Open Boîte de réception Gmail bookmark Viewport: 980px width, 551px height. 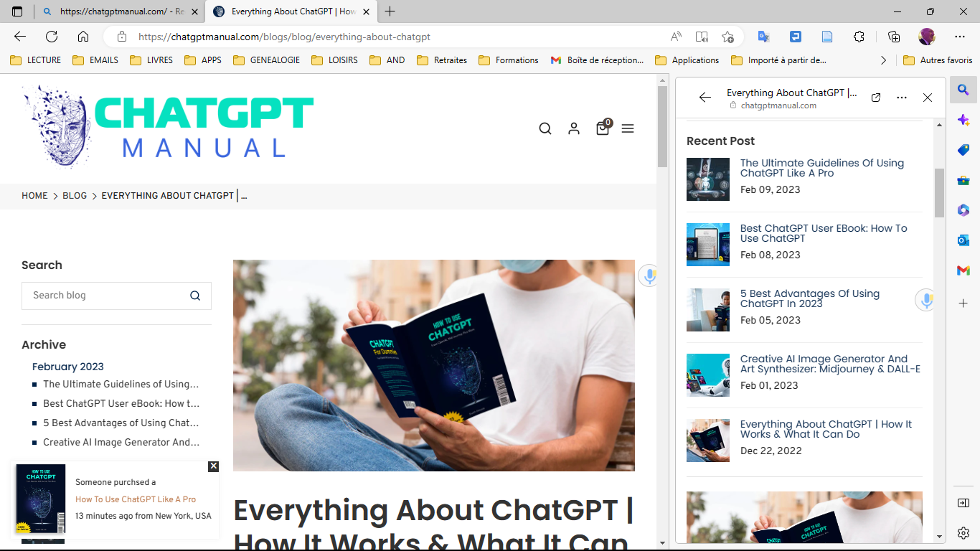(x=597, y=60)
